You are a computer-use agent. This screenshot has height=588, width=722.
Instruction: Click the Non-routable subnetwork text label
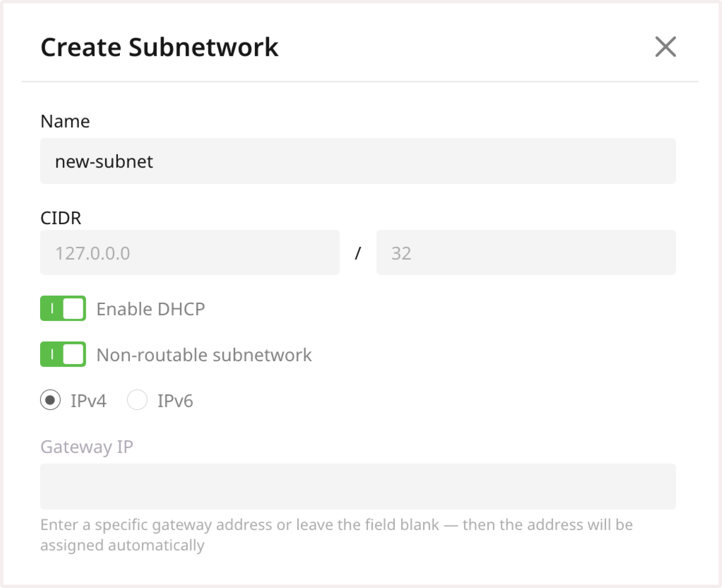pos(204,355)
